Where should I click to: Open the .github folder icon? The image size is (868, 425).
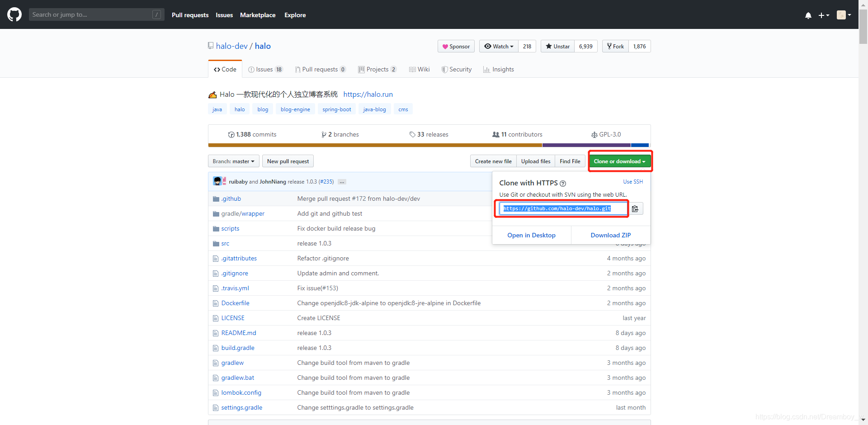[x=216, y=199]
